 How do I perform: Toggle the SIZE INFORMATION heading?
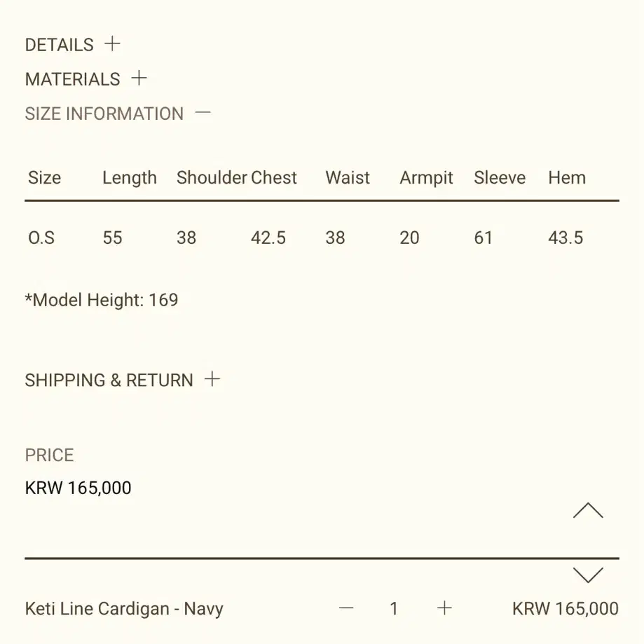pos(104,114)
